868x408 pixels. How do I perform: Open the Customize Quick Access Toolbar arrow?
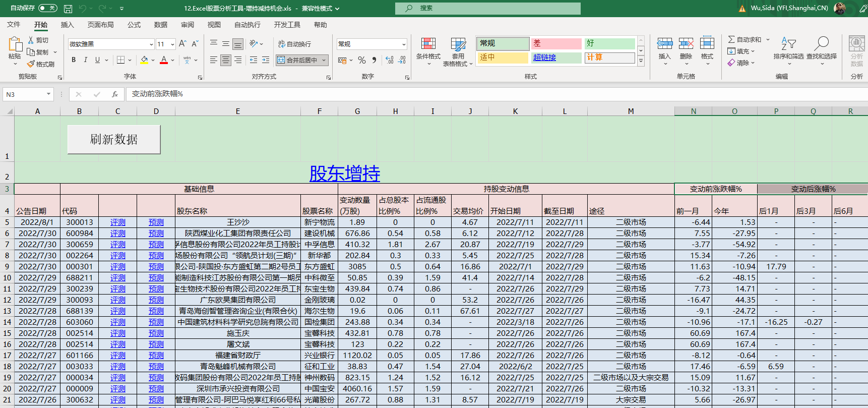122,9
